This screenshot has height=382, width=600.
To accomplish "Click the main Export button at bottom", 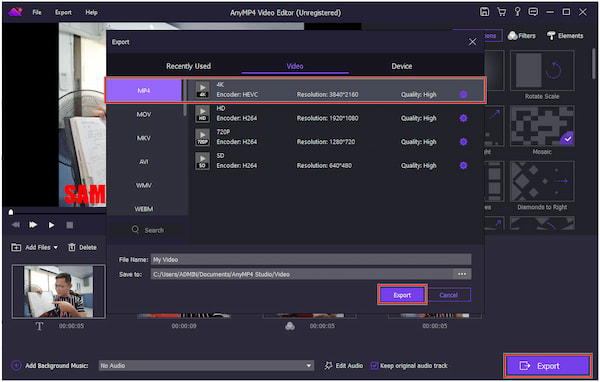I will (548, 366).
